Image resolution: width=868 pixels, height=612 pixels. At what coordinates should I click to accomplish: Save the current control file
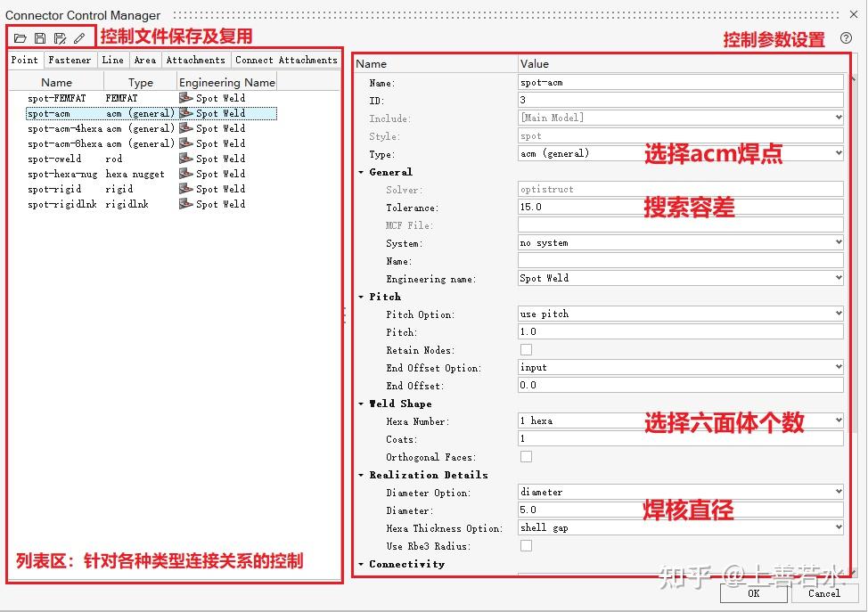(x=38, y=37)
